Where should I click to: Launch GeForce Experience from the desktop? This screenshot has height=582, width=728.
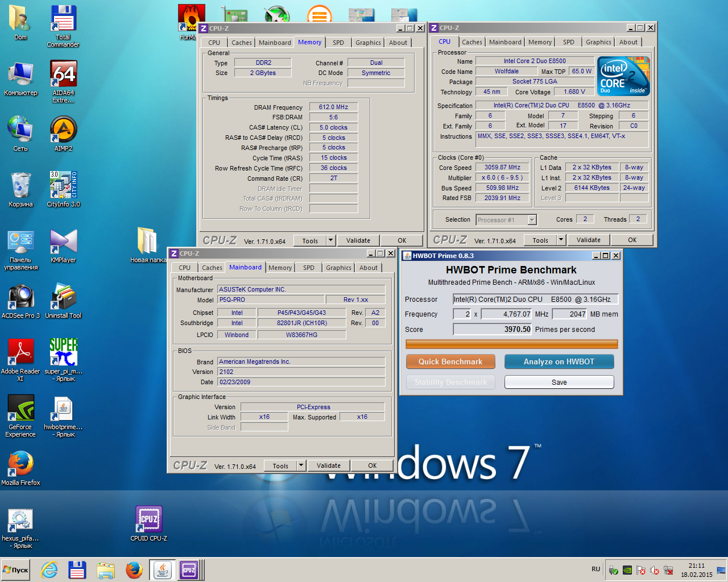[20, 415]
